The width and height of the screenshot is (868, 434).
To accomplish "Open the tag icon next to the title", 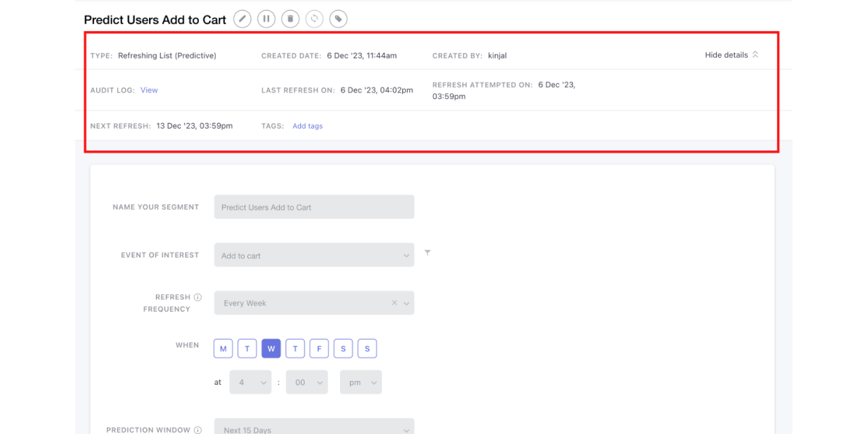I will (338, 20).
